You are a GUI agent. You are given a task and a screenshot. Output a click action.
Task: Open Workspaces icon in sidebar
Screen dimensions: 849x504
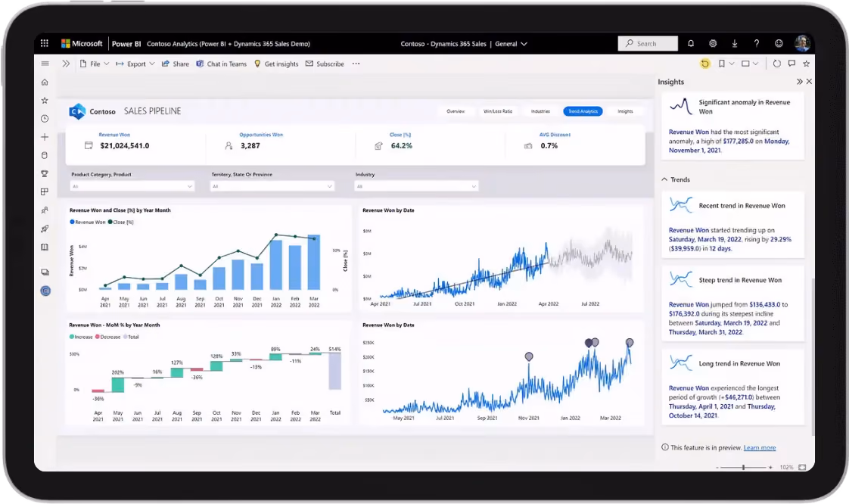[45, 272]
